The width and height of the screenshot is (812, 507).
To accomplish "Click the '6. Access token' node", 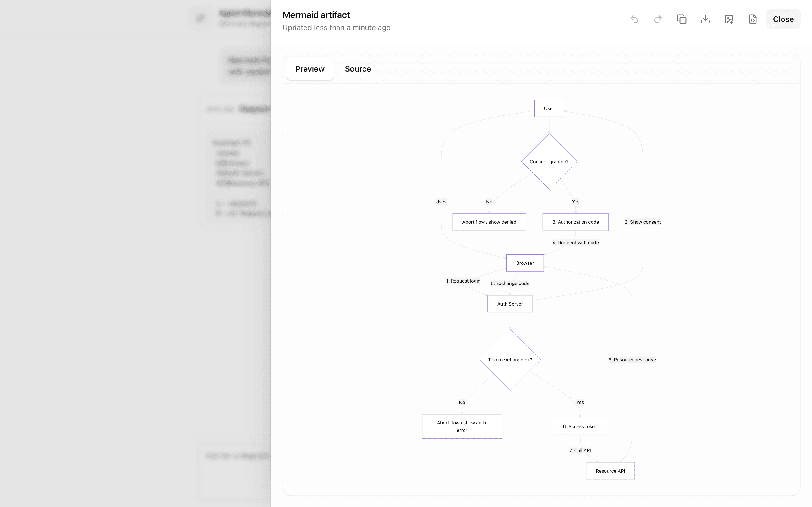I will 580,426.
